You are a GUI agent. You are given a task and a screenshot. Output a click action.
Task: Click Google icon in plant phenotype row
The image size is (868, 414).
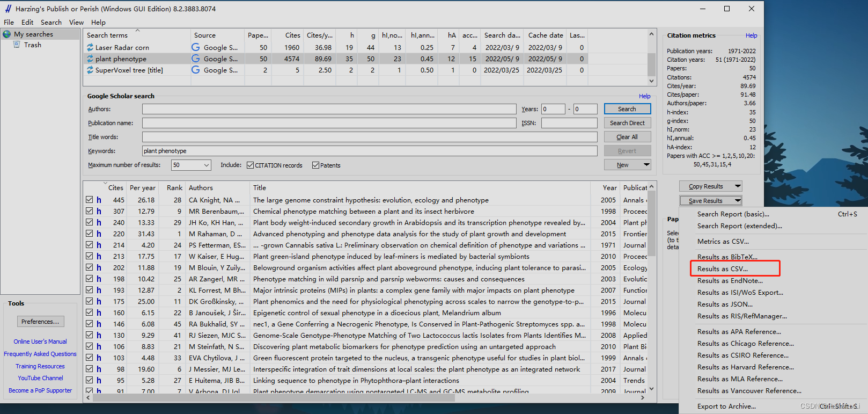(196, 59)
